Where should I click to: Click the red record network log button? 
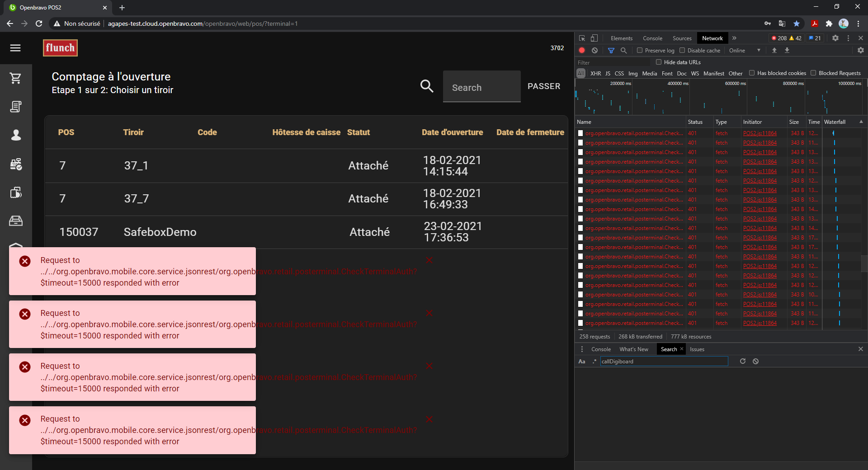coord(582,51)
